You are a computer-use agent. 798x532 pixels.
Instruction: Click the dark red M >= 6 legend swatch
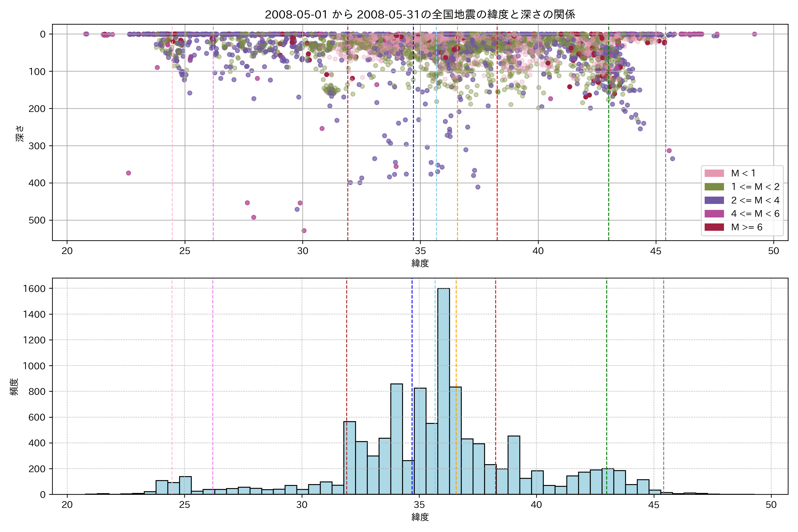click(x=714, y=227)
